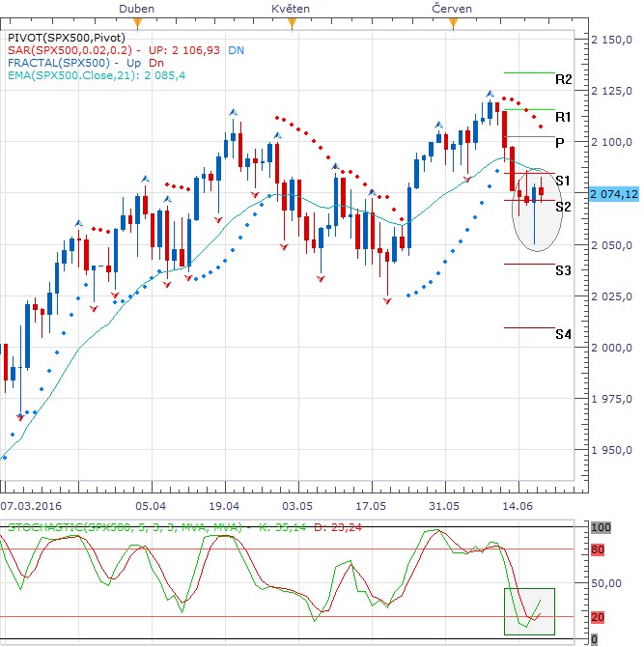Select the S4 support level marker

[564, 334]
